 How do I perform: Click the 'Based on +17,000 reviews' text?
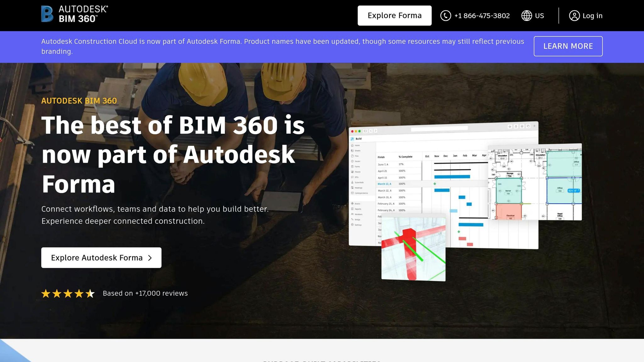[145, 293]
